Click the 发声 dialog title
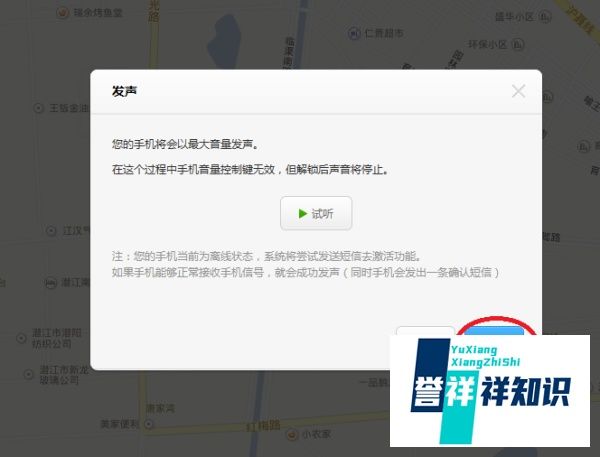 coord(124,91)
